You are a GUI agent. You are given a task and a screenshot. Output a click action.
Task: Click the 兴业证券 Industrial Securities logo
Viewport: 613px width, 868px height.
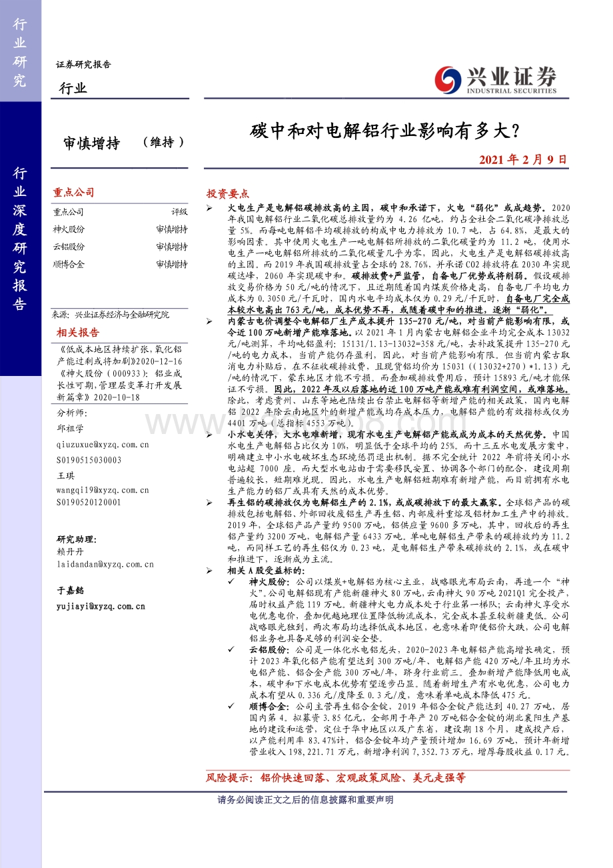point(495,80)
